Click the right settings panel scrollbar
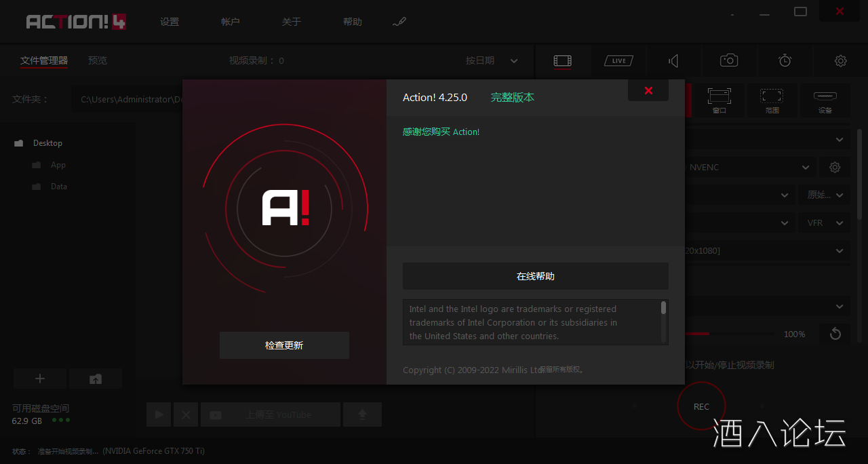 pos(860,174)
